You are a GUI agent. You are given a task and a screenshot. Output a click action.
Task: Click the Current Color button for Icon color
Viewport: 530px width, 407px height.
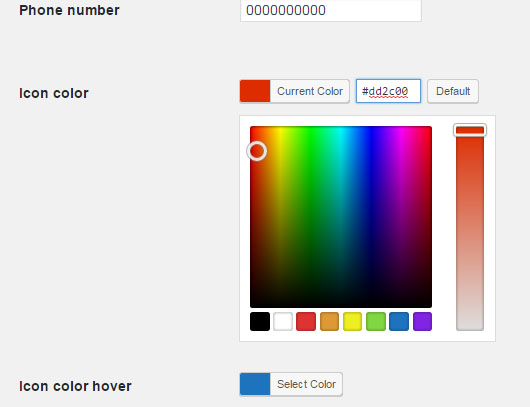pos(294,91)
